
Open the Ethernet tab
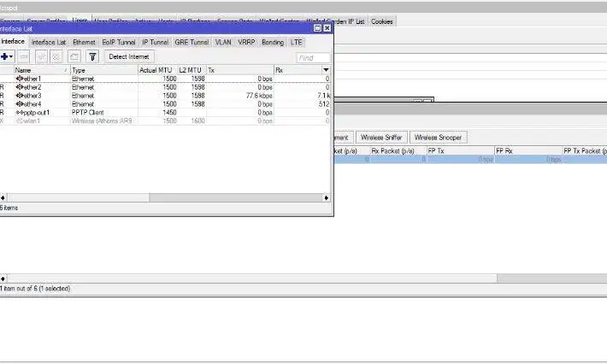[84, 42]
